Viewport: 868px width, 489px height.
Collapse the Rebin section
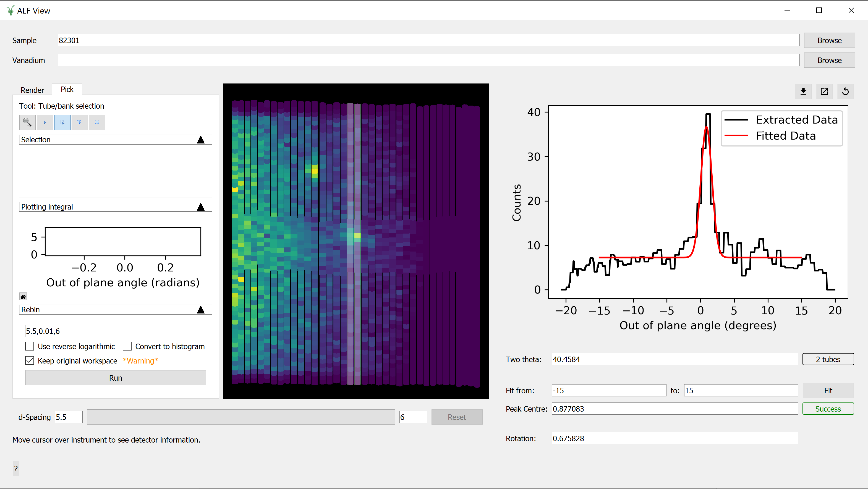coord(201,309)
